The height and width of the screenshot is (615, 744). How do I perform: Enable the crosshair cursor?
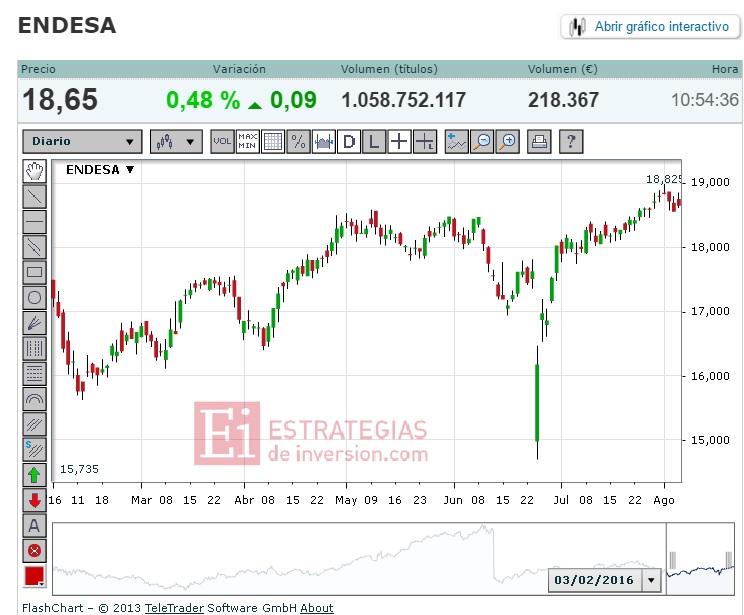[x=400, y=141]
